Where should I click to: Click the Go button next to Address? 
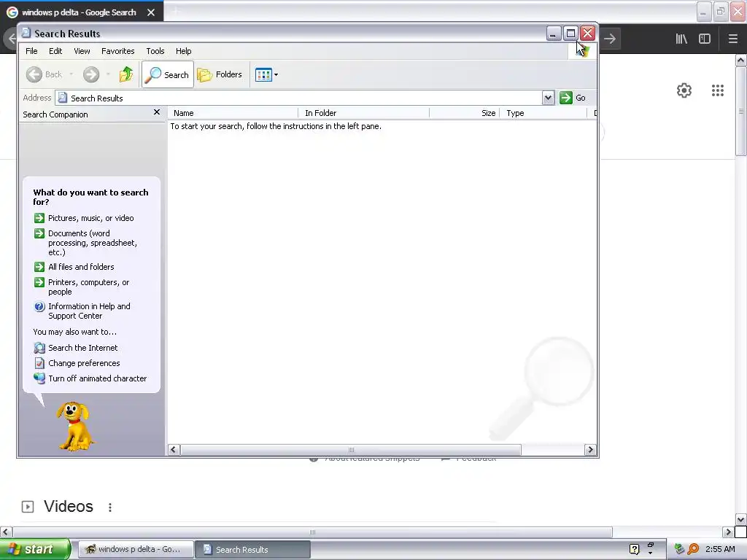coord(573,98)
